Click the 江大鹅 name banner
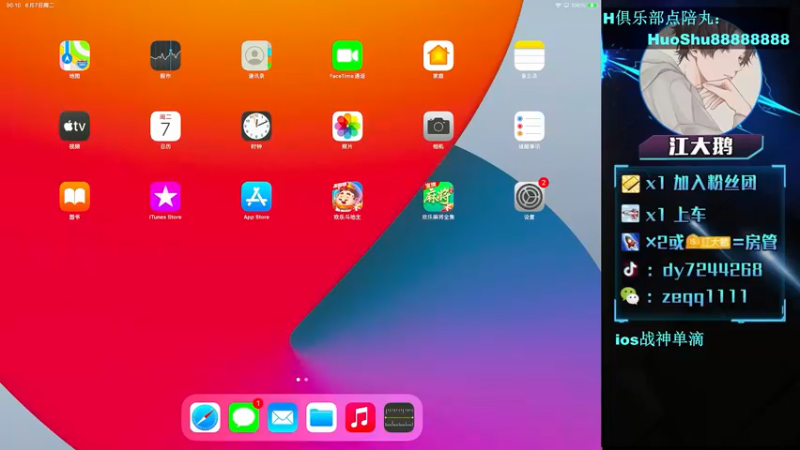This screenshot has width=800, height=450. click(x=701, y=147)
